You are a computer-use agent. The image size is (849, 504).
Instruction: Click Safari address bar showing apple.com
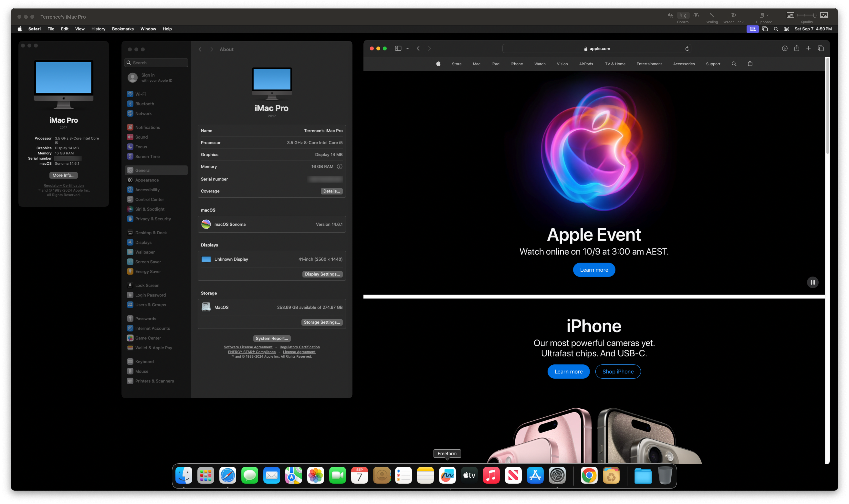597,49
